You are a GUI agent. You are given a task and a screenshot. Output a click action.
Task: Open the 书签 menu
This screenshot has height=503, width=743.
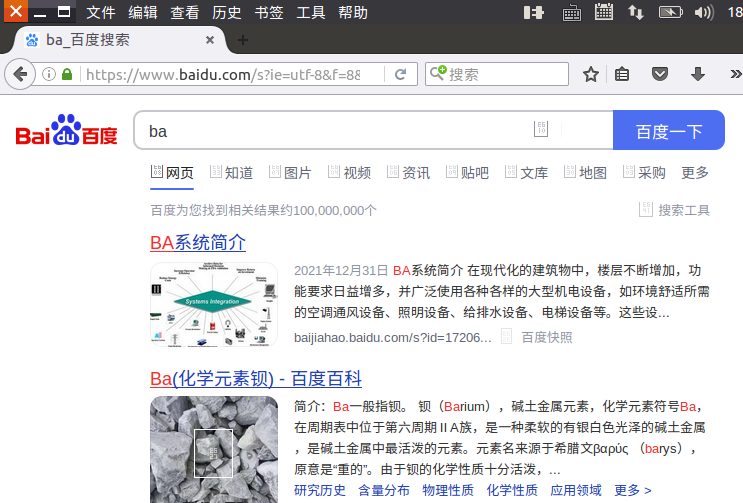(x=269, y=12)
